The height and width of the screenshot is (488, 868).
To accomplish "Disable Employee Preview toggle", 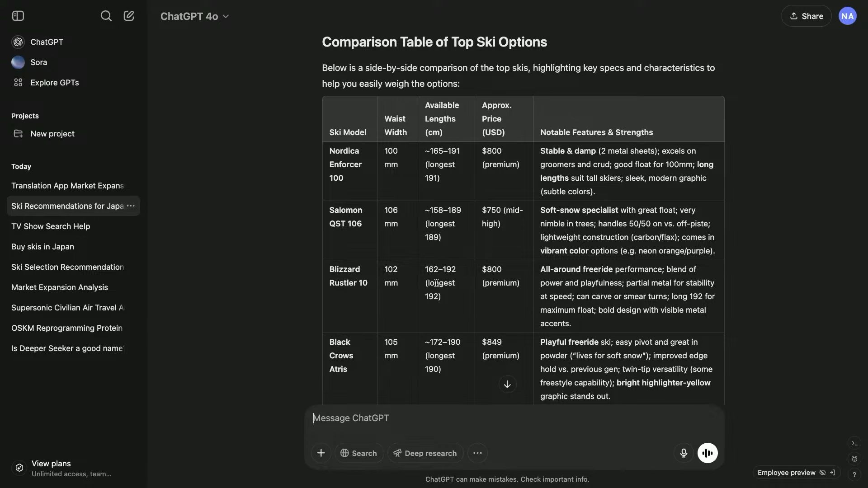I will tap(822, 472).
